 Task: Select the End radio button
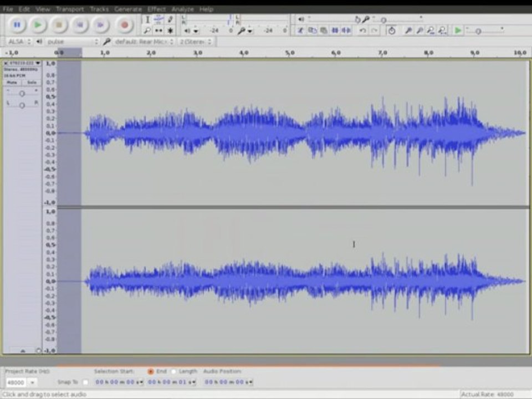click(x=151, y=371)
